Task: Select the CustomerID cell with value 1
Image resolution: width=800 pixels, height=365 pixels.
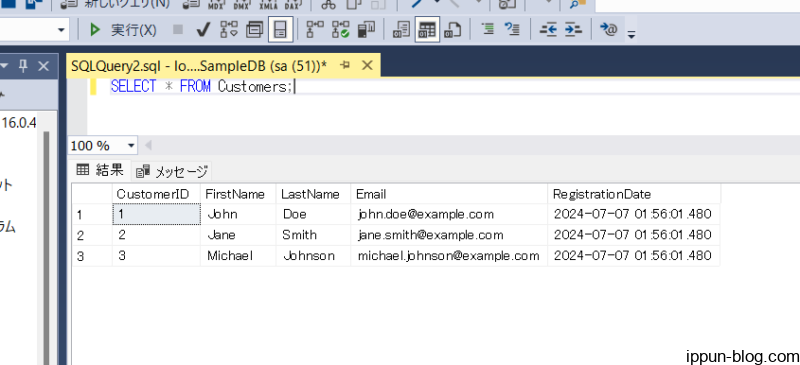Action: pos(156,214)
